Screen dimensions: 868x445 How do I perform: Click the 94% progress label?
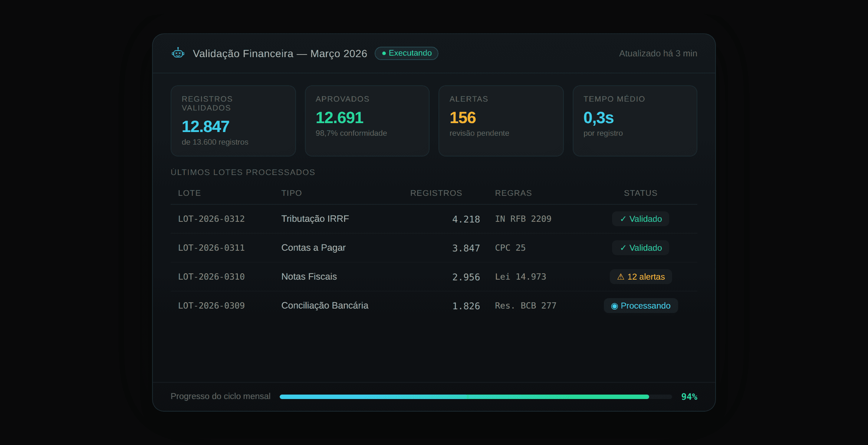tap(689, 397)
